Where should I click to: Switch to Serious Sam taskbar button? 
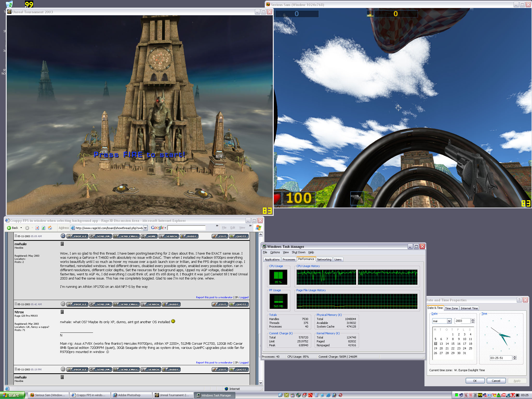[x=48, y=395]
